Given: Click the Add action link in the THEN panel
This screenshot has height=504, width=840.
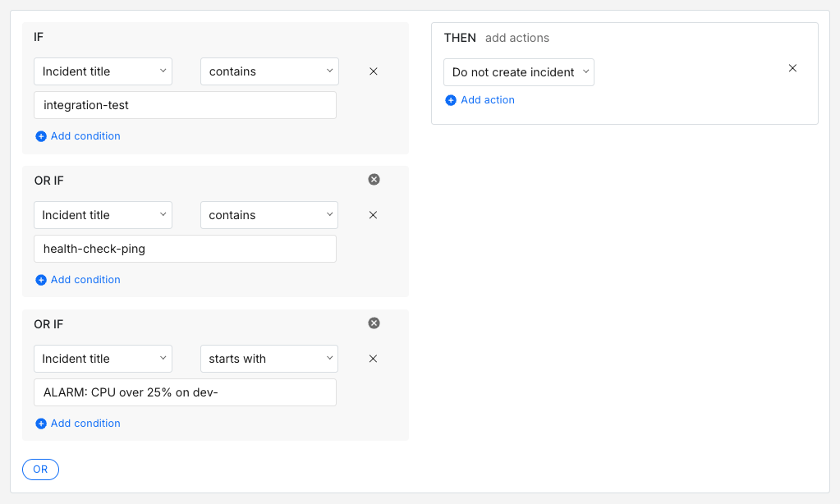Looking at the screenshot, I should pos(486,99).
